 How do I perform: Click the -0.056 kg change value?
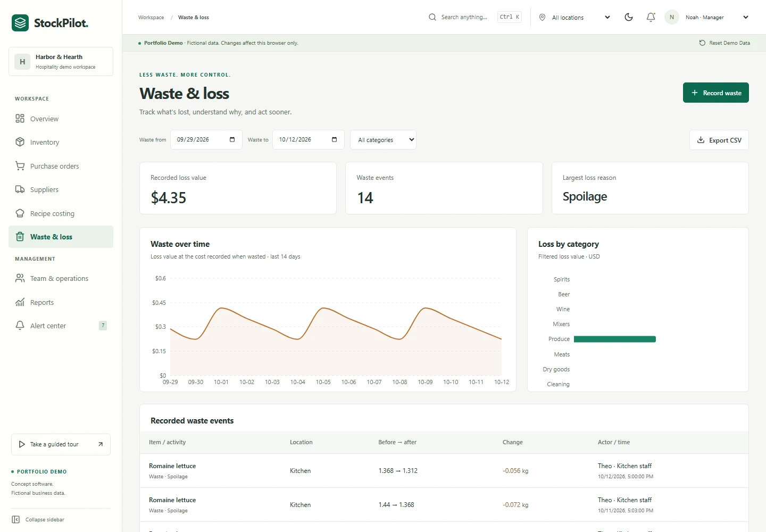coord(515,471)
